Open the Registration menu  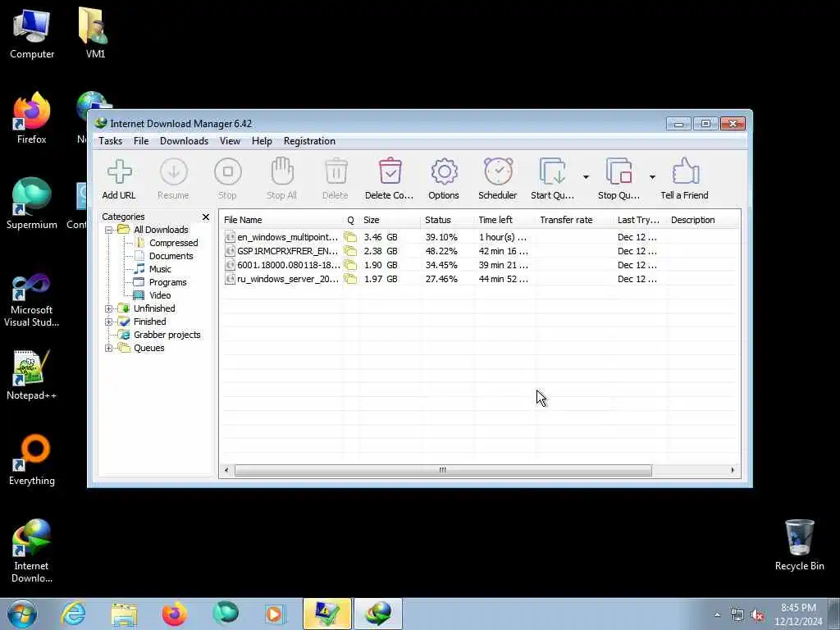[309, 141]
